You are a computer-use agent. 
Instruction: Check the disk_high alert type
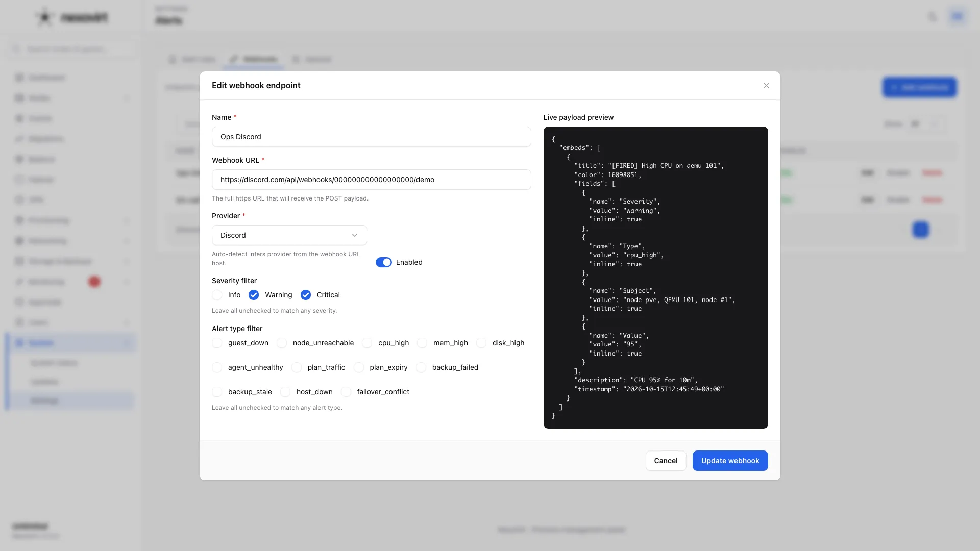tap(481, 343)
